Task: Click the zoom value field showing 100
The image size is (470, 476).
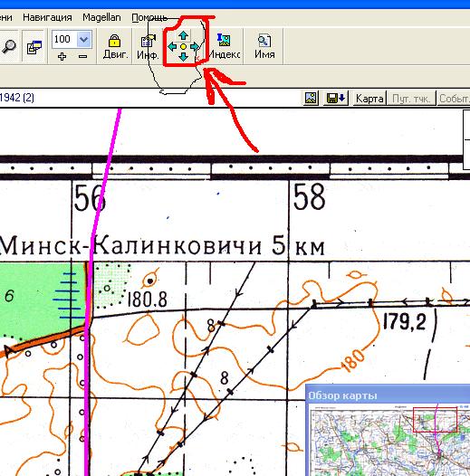Action: 64,39
